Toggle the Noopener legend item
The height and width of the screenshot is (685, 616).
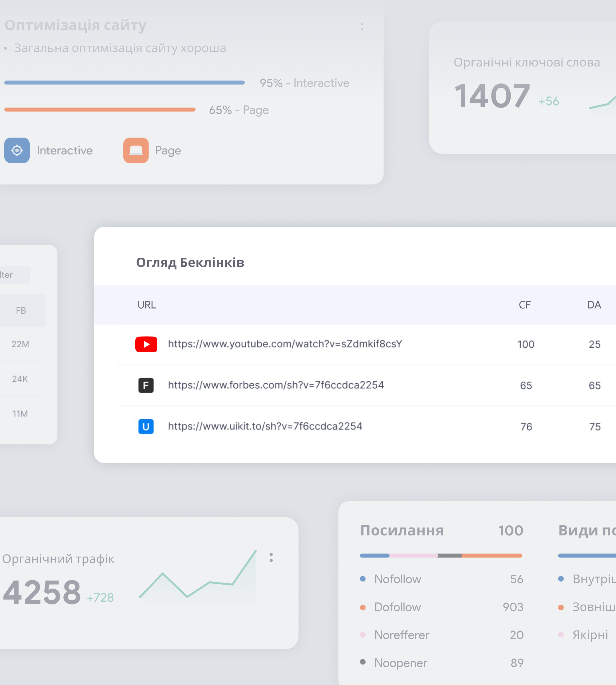[400, 663]
